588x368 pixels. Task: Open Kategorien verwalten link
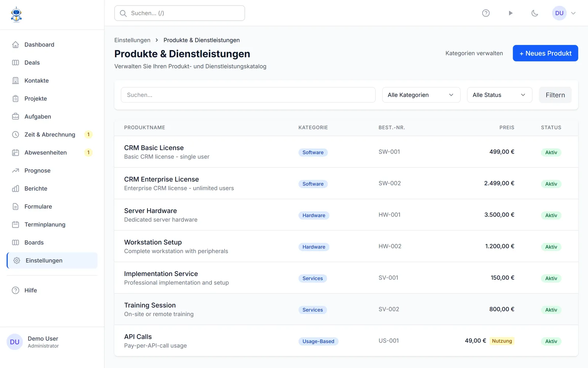tap(474, 53)
